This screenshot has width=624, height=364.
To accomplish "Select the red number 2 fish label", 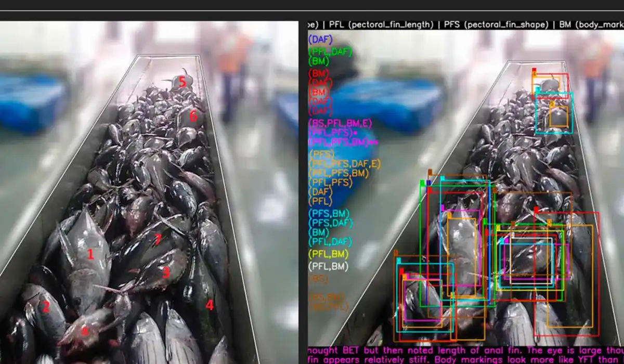I will [46, 307].
